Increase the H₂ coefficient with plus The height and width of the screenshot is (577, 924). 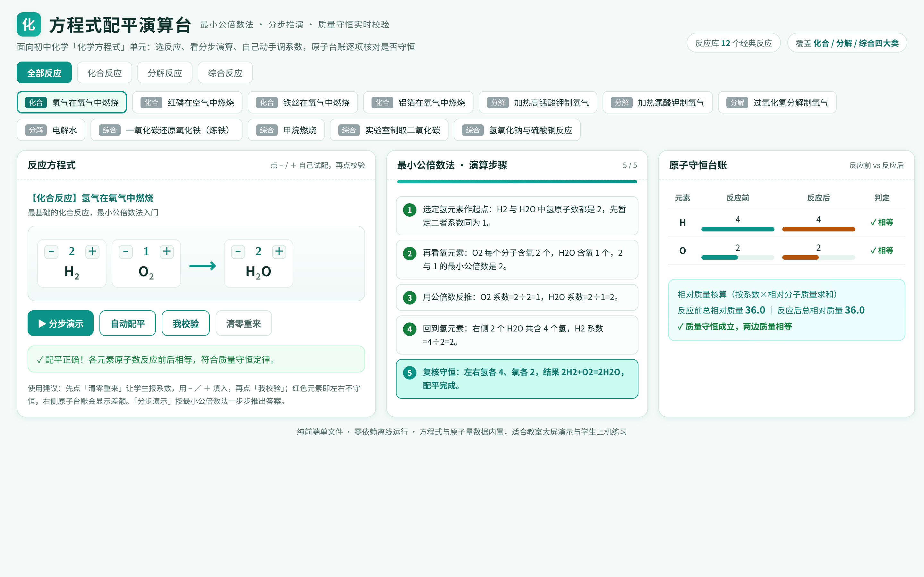[x=92, y=252]
